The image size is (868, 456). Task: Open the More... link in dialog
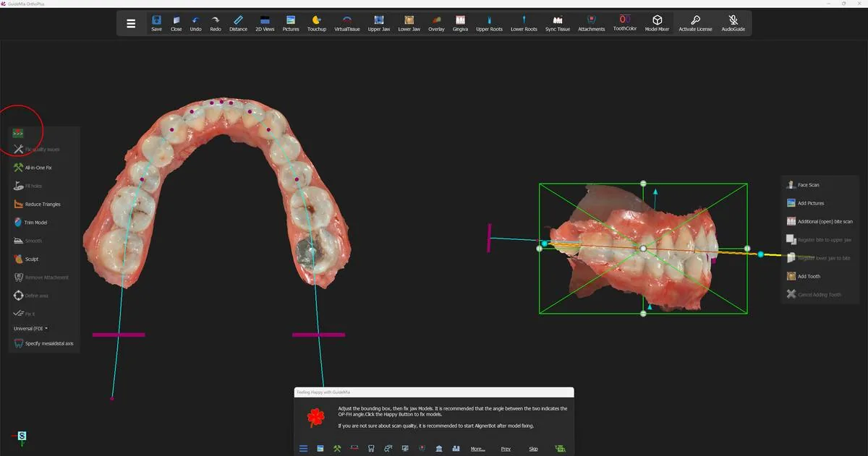click(x=477, y=449)
